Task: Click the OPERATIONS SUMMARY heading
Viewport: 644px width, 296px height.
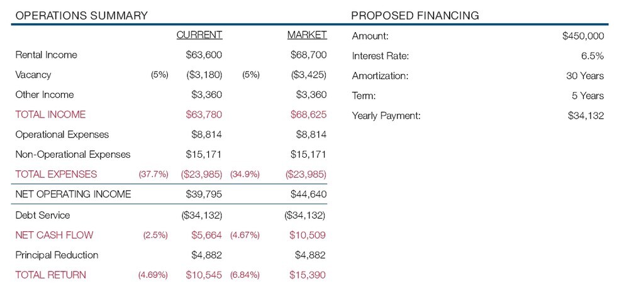Action: pos(81,15)
